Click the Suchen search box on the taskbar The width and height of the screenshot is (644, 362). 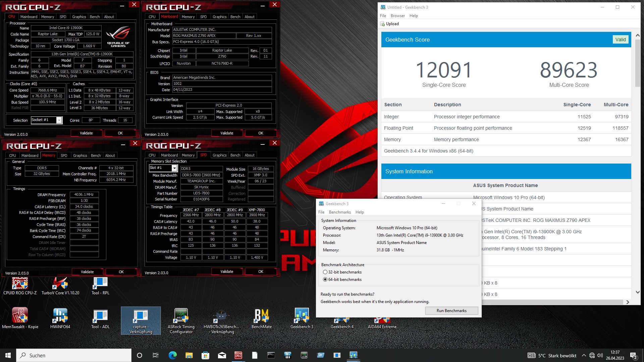[x=74, y=355]
